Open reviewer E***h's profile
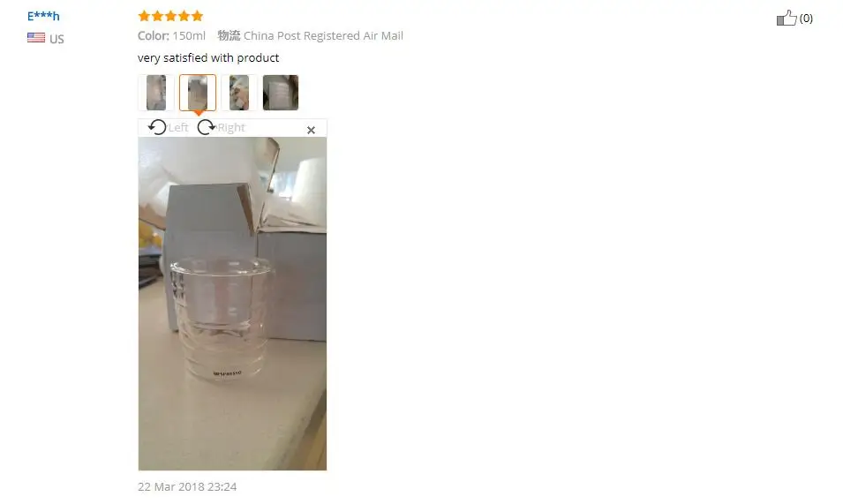Image resolution: width=843 pixels, height=504 pixels. pos(43,16)
